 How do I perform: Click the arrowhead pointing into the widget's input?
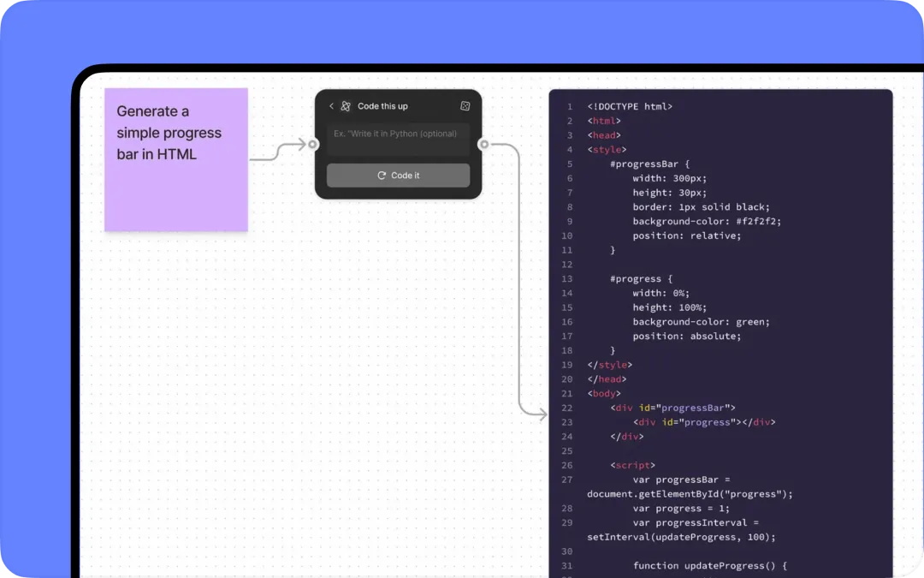point(300,145)
